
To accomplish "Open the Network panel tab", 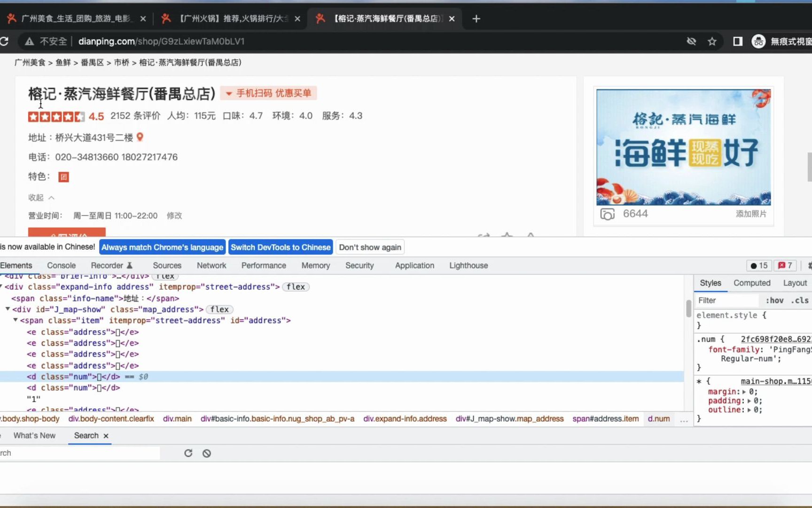I will pyautogui.click(x=211, y=266).
